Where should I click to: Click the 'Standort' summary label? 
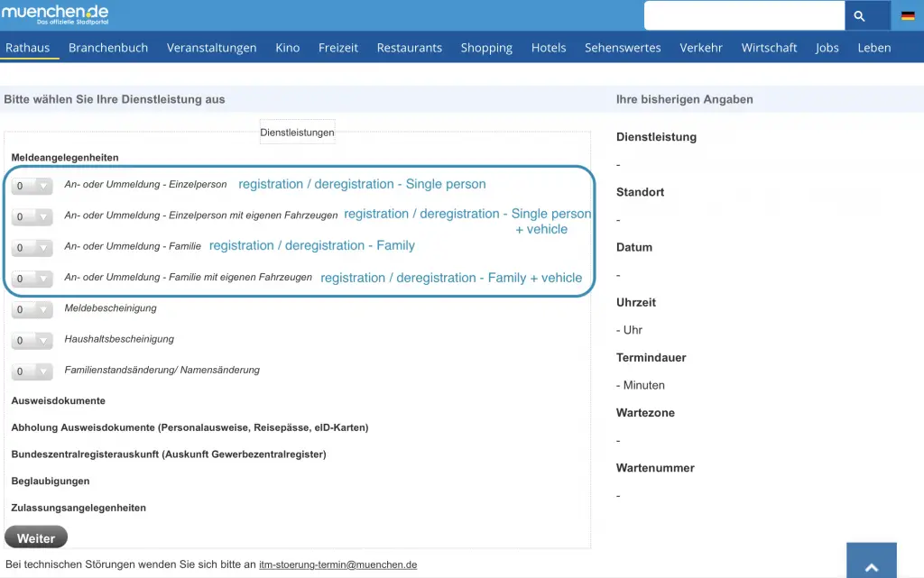(x=640, y=192)
